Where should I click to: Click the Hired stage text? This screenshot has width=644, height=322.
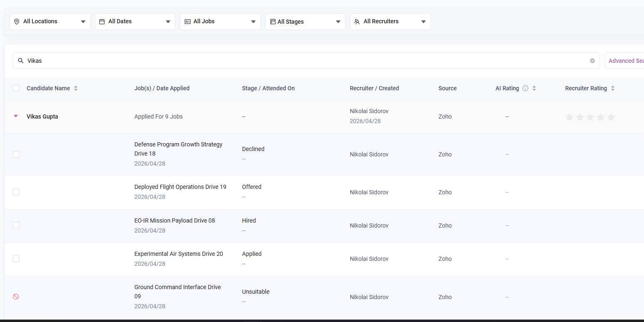(x=249, y=220)
